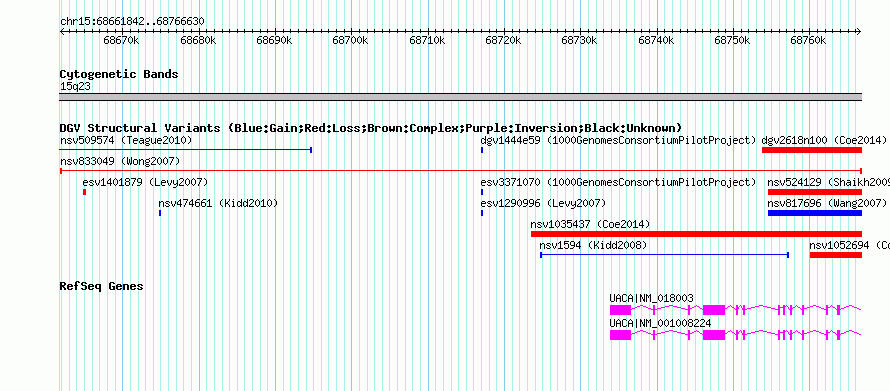Viewport: 890px width, 391px height.
Task: Open esv1401879 (Levy2007) label
Action: 145,182
